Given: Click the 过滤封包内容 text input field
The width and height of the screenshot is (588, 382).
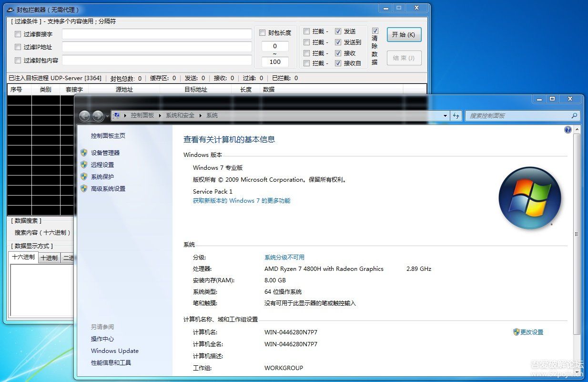Looking at the screenshot, I should click(157, 60).
